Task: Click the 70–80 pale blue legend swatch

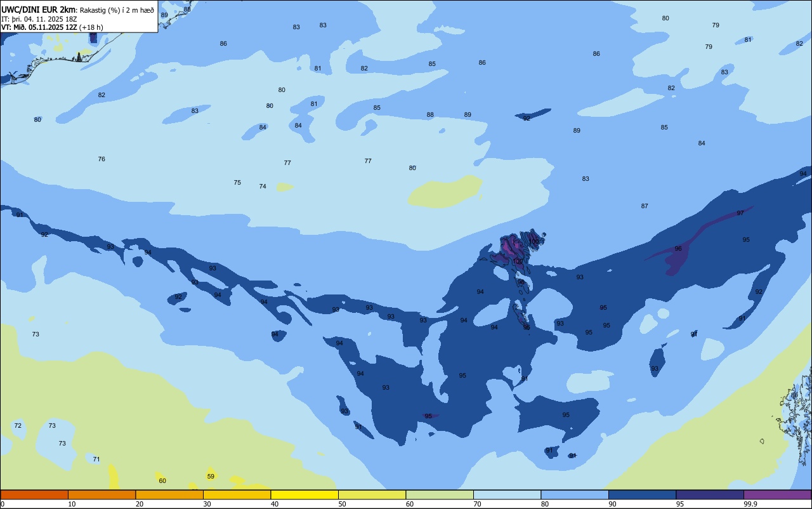Action: point(507,494)
